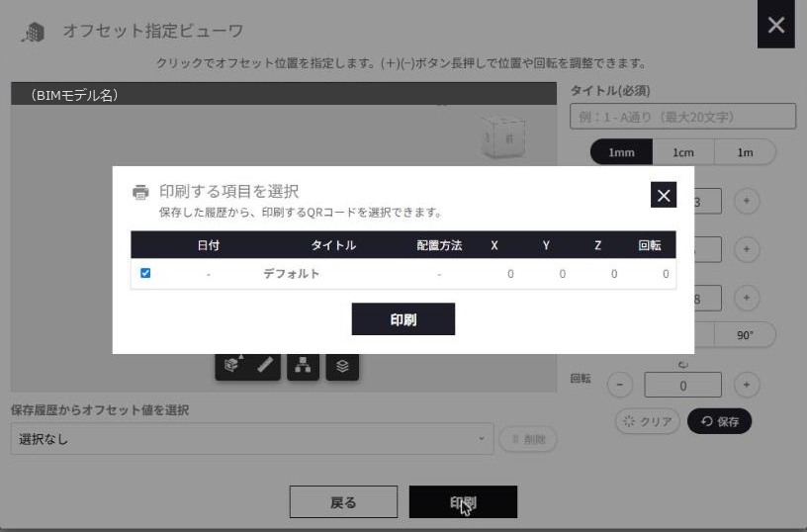Open the model structure tree icon
This screenshot has width=807, height=532.
pos(303,365)
